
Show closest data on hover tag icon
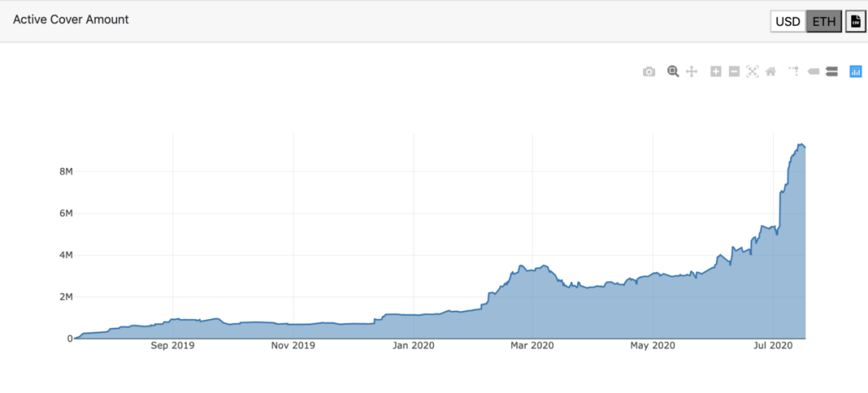pos(813,72)
